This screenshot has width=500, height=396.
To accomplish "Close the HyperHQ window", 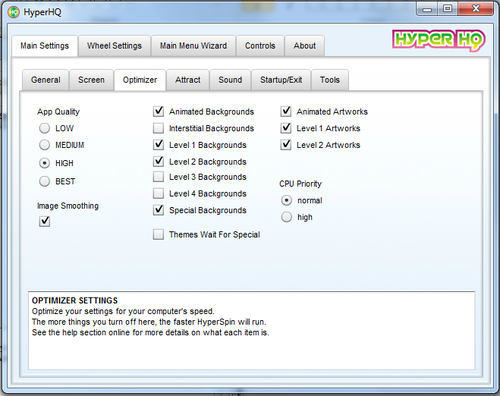I will [x=476, y=9].
